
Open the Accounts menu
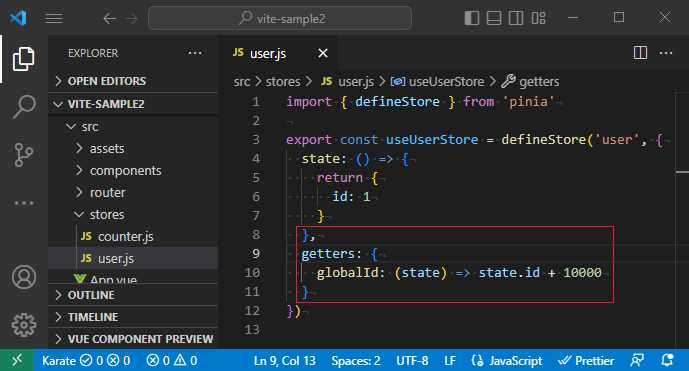(x=24, y=277)
